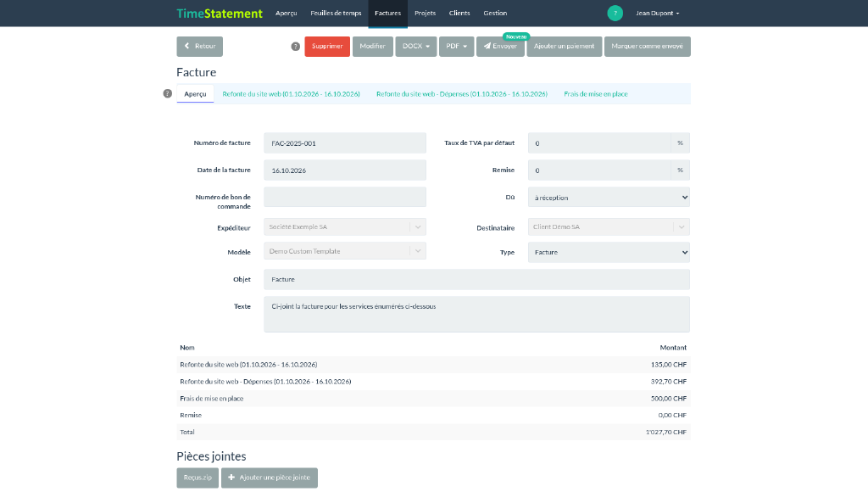Open the DOCX export dropdown
The width and height of the screenshot is (868, 503).
416,47
